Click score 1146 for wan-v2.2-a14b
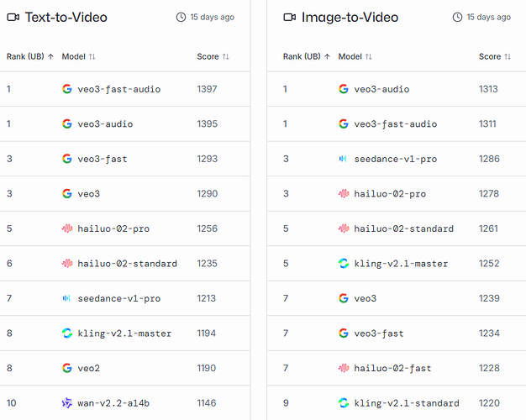 [x=207, y=403]
